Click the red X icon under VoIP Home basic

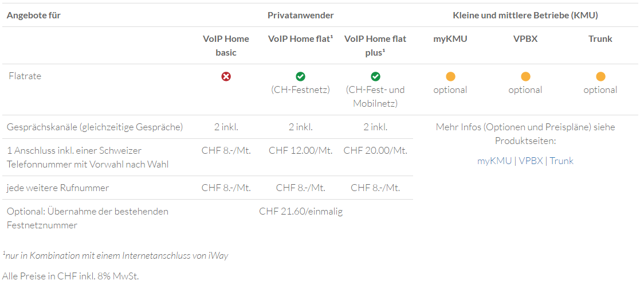click(226, 76)
